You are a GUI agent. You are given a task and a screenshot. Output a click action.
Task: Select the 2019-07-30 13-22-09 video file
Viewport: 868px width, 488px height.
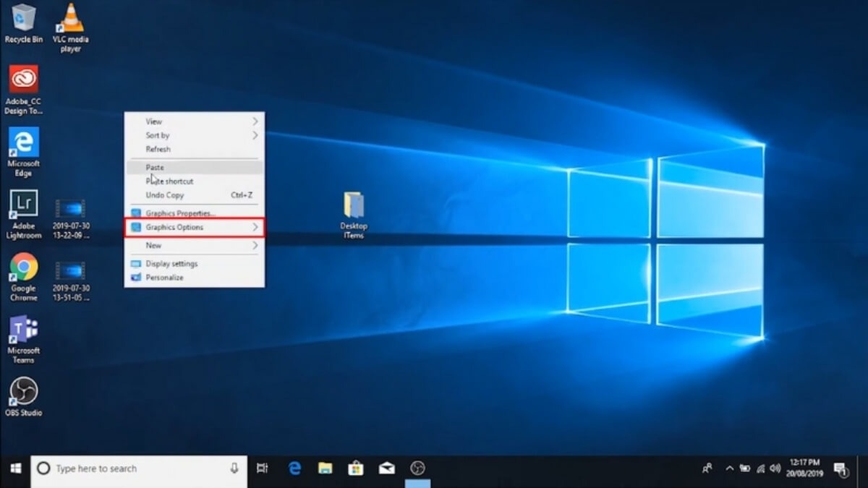point(71,220)
